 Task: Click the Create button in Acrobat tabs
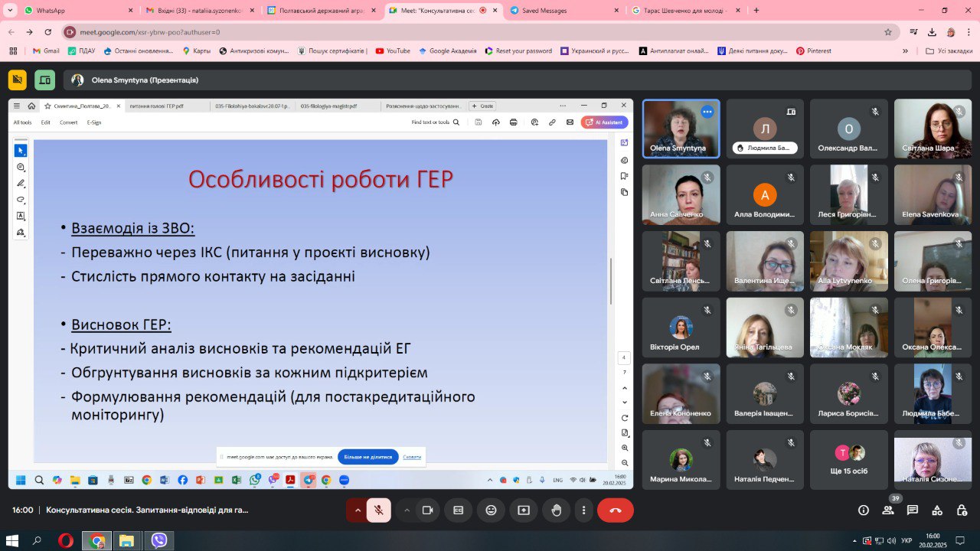483,106
